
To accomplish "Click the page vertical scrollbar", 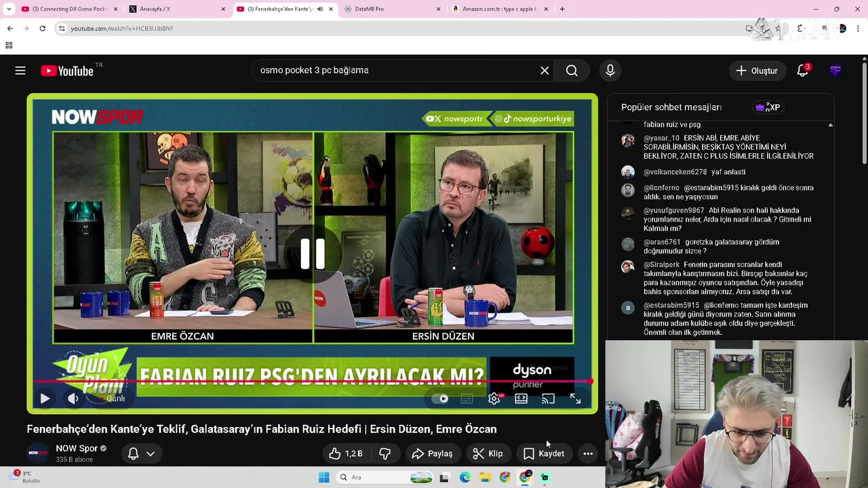I will tap(864, 113).
